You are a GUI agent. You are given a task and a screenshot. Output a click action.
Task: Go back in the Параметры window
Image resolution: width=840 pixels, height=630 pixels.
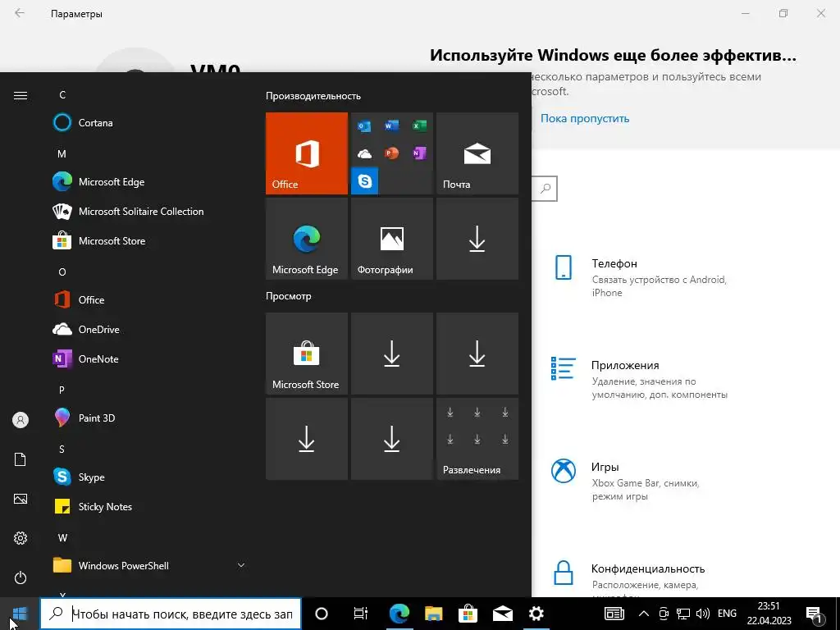[x=20, y=13]
